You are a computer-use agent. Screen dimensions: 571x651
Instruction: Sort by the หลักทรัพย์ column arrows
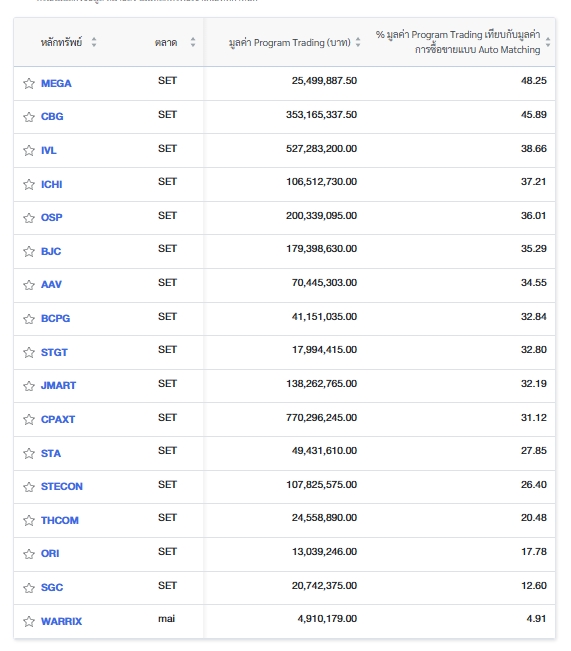94,42
